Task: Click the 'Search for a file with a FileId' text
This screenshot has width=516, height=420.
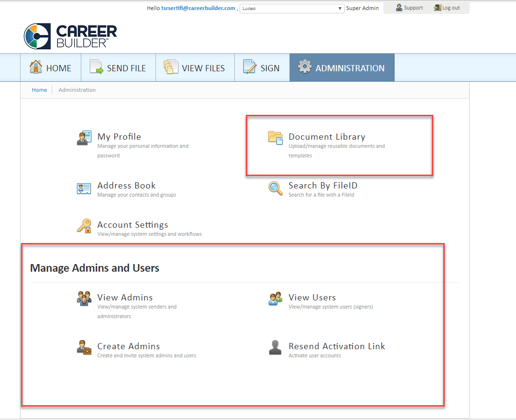Action: (x=321, y=195)
